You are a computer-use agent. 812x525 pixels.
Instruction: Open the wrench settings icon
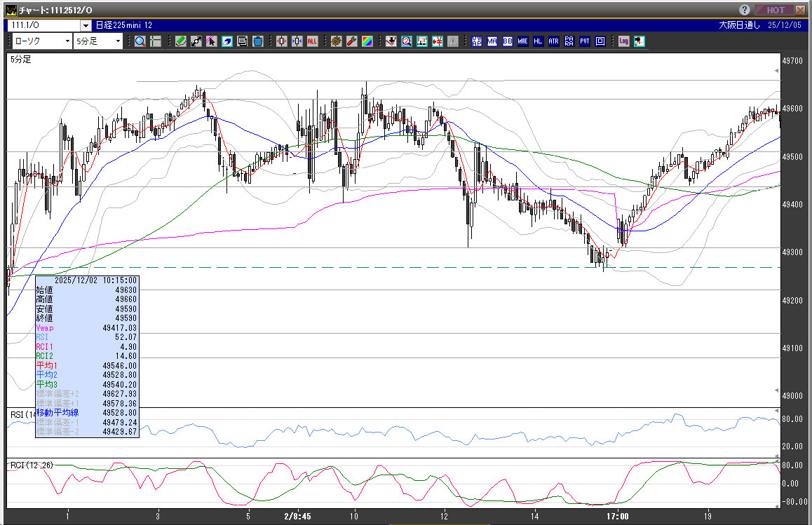coord(351,41)
